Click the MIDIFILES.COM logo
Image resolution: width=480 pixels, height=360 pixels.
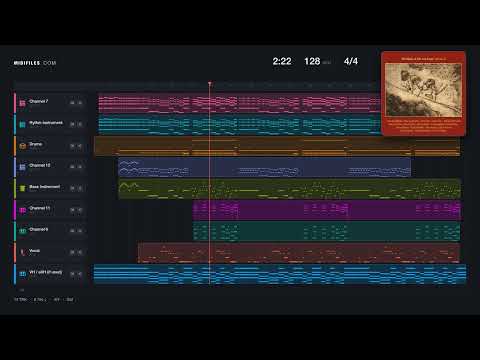(x=35, y=63)
